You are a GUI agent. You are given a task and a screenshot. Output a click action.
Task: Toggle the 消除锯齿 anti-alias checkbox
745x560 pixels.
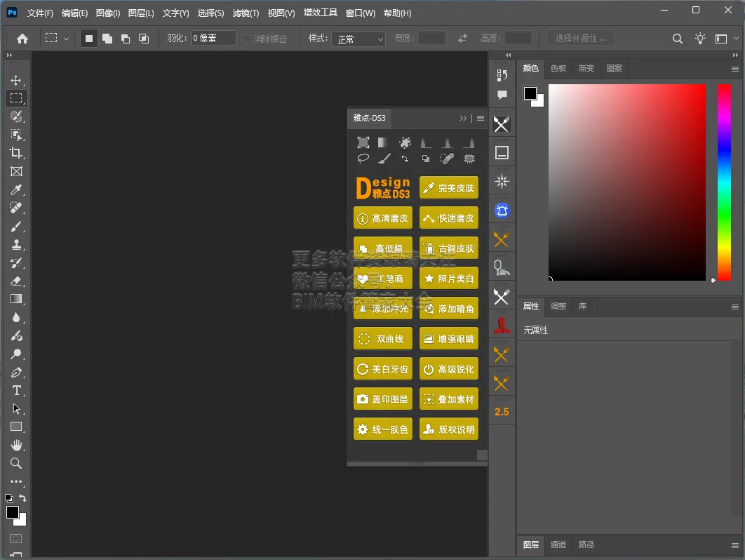pyautogui.click(x=246, y=38)
